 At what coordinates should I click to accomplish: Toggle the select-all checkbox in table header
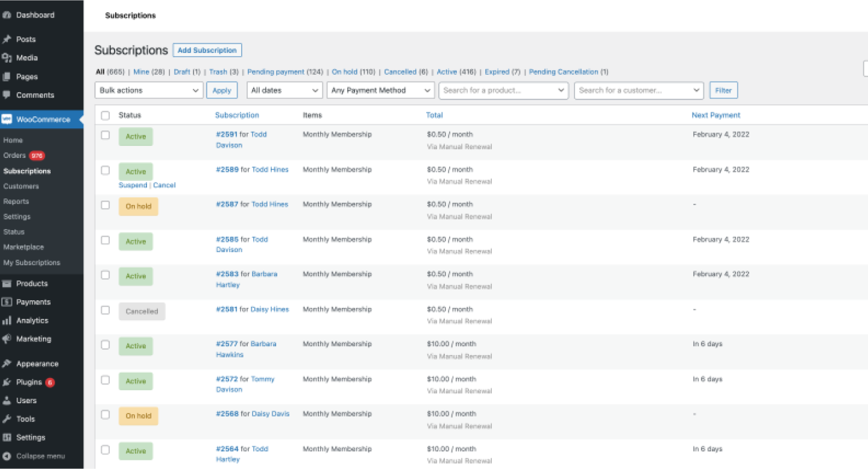click(x=105, y=115)
